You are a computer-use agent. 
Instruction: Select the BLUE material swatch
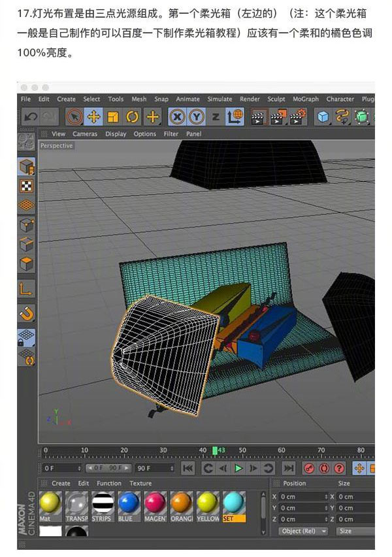(129, 507)
